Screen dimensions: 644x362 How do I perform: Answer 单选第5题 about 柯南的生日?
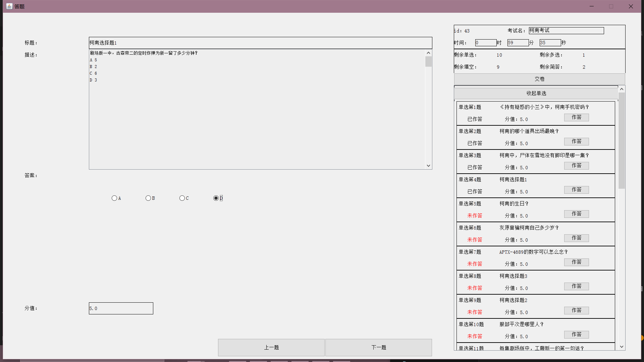(576, 214)
